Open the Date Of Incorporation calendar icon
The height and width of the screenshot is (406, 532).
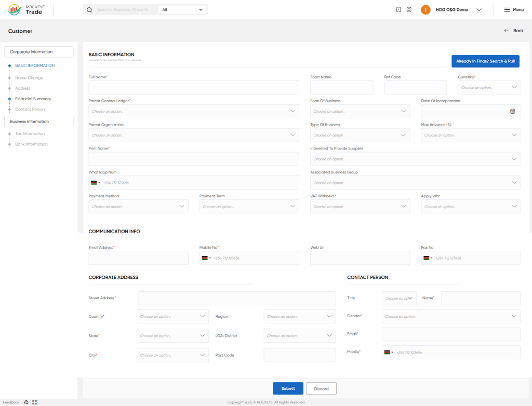coord(512,111)
